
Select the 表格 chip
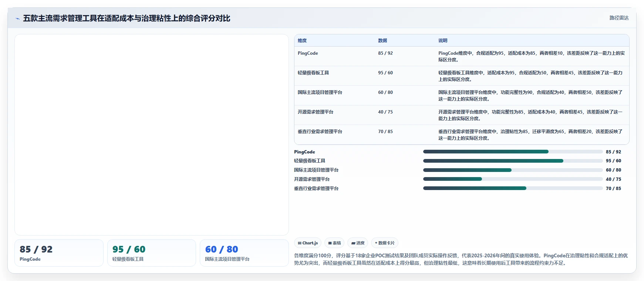click(334, 243)
